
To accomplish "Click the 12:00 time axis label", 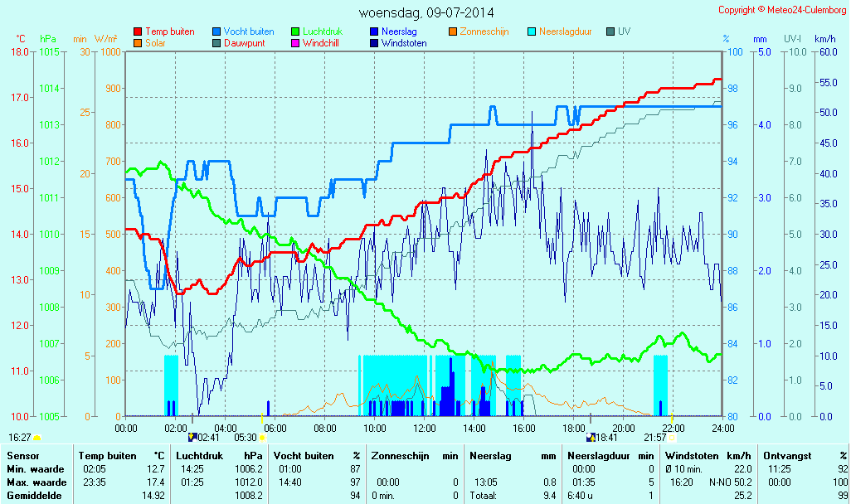I will pyautogui.click(x=425, y=428).
